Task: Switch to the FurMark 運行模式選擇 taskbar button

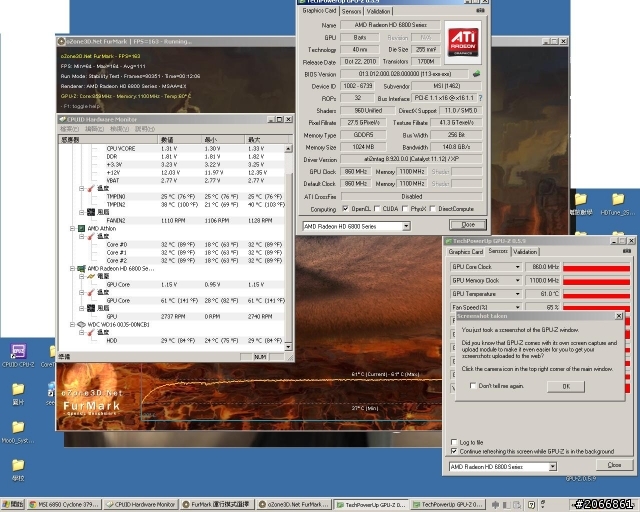Action: pyautogui.click(x=216, y=505)
